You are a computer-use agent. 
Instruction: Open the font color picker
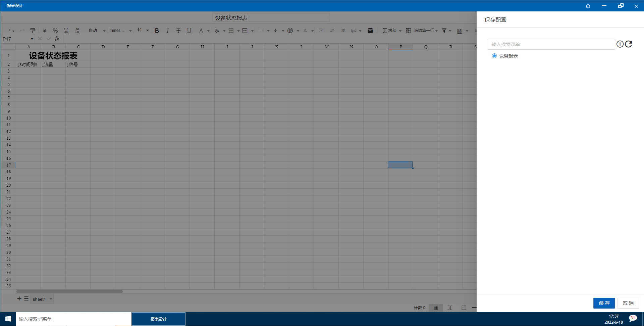click(201, 31)
